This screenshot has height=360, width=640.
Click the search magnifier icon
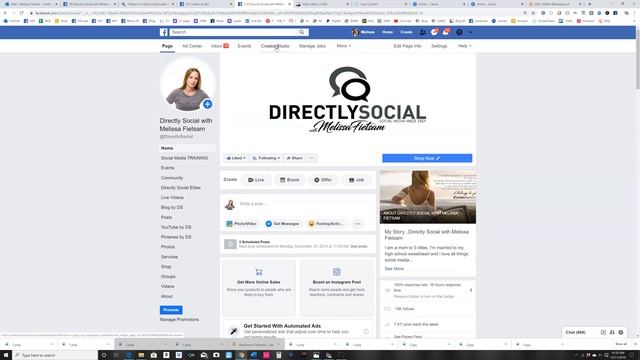(302, 32)
